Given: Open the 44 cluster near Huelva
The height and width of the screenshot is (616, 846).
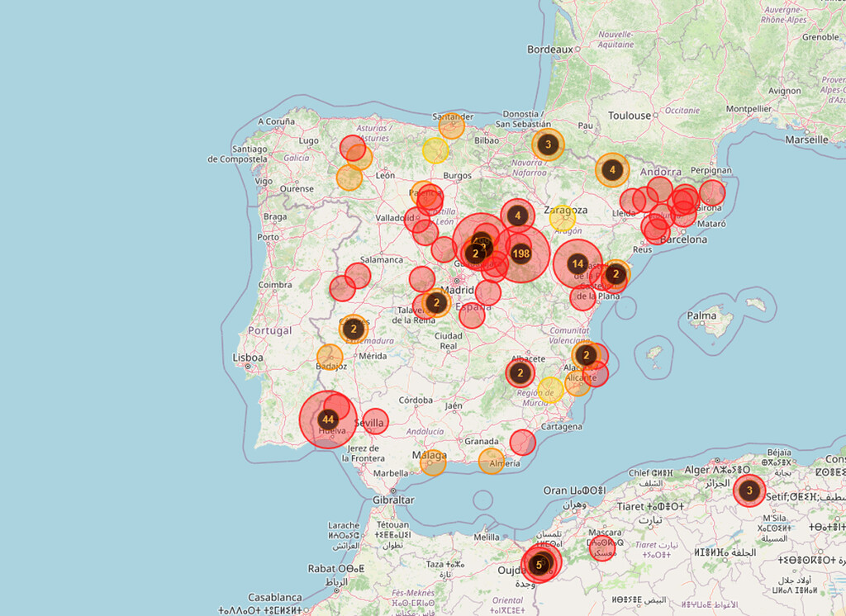Looking at the screenshot, I should click(328, 419).
